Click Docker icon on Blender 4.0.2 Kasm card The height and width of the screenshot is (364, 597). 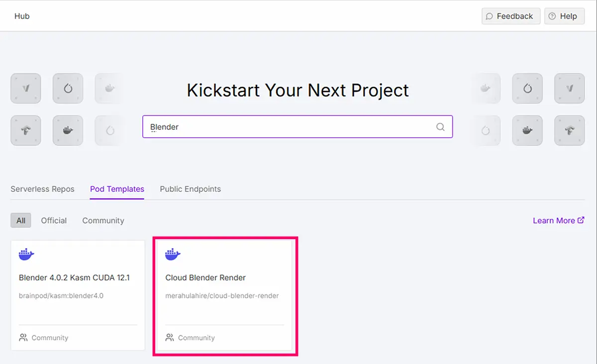click(26, 254)
